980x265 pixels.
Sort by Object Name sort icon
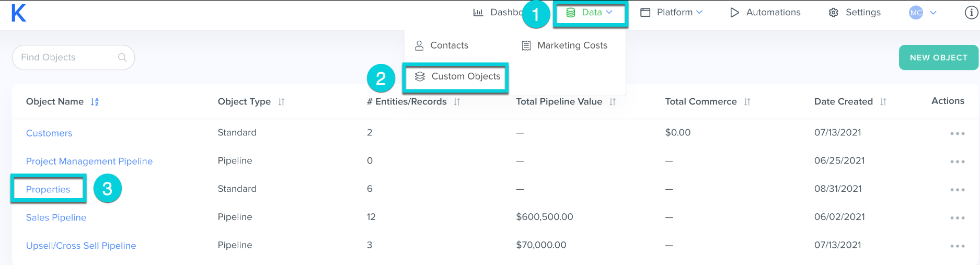click(95, 102)
